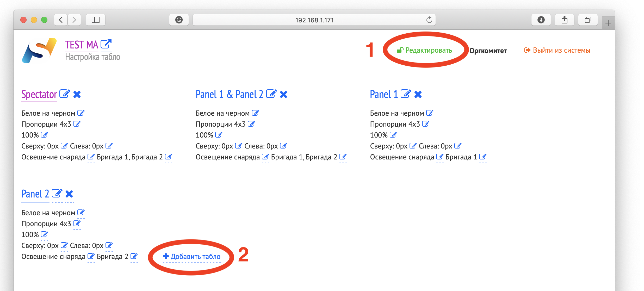Viewport: 644px width, 291px height.
Task: Remove Panel 1 scoreboard via X icon
Action: [x=418, y=94]
